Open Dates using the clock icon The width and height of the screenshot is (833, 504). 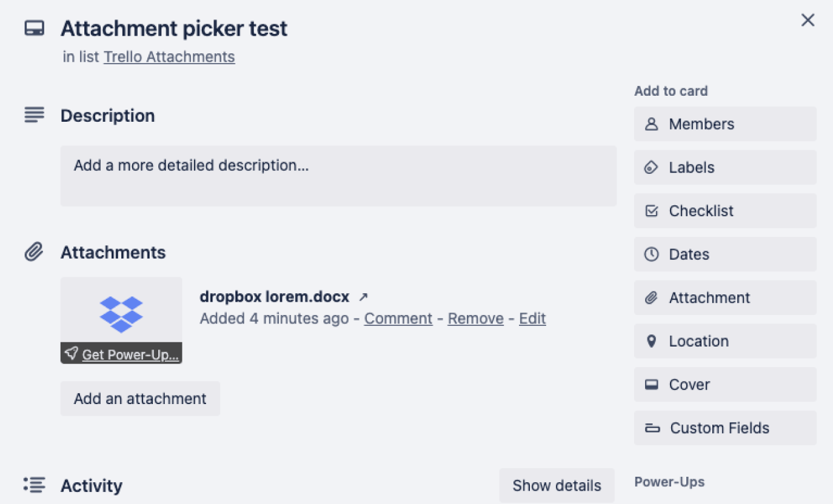(x=652, y=254)
